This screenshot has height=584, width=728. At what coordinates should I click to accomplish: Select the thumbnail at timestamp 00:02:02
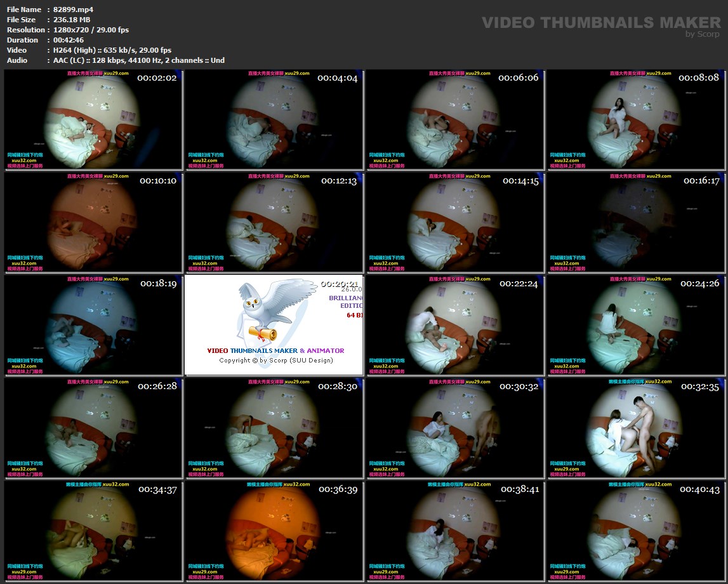click(93, 119)
